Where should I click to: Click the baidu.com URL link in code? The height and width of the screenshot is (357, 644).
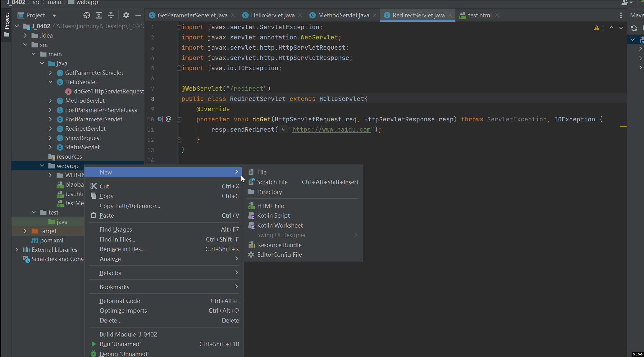coord(331,129)
